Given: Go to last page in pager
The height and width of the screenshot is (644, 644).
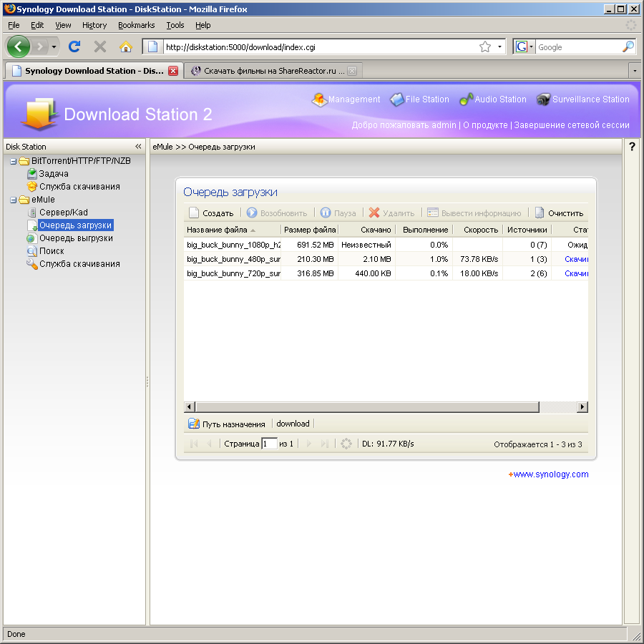Looking at the screenshot, I should (x=324, y=444).
